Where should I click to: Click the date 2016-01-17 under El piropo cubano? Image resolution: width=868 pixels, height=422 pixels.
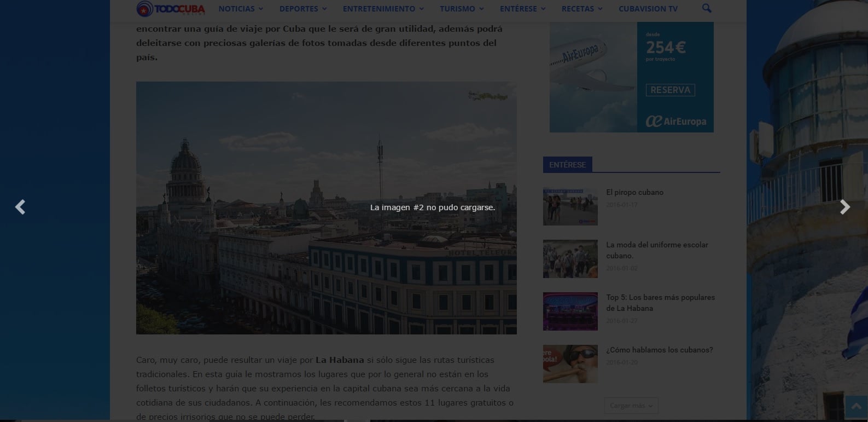pos(622,205)
